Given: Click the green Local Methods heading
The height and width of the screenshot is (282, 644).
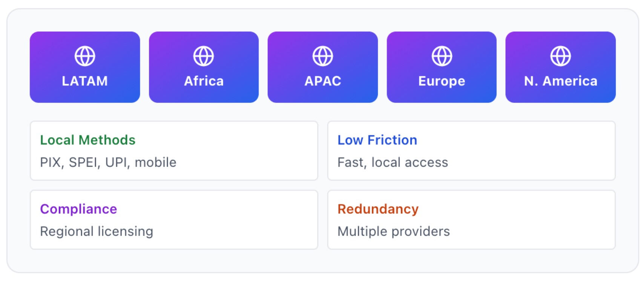Looking at the screenshot, I should [x=87, y=140].
